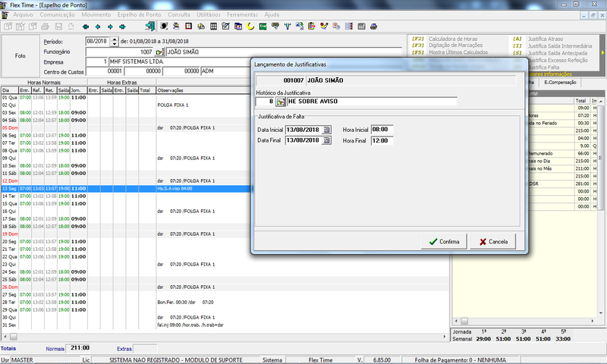The height and width of the screenshot is (364, 607).
Task: Click the Período field showing 08/2018
Action: click(x=98, y=42)
